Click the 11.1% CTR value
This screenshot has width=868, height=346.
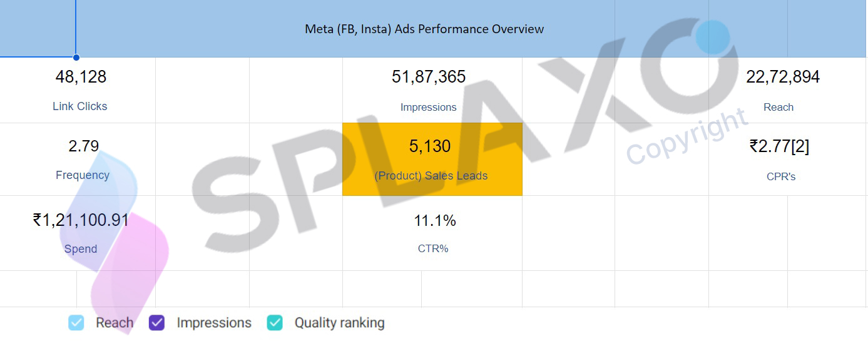click(x=435, y=221)
